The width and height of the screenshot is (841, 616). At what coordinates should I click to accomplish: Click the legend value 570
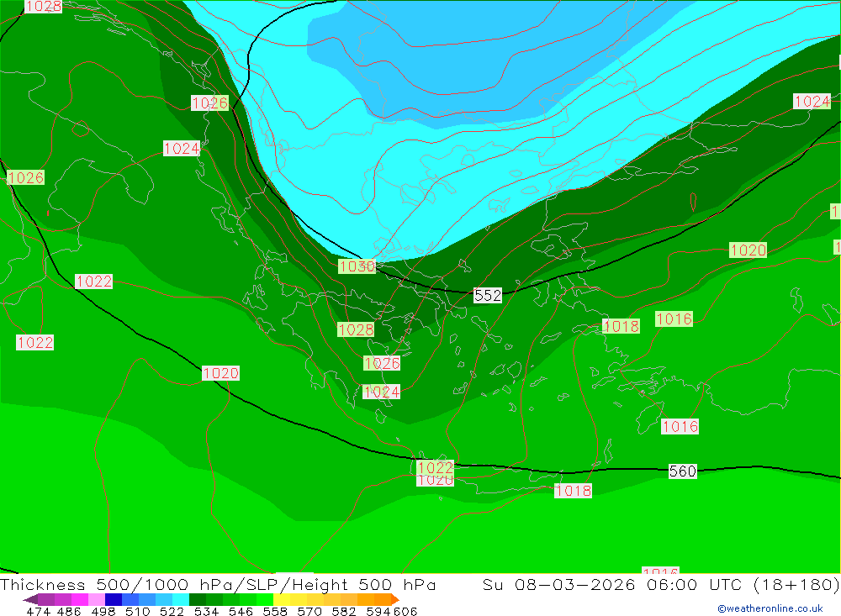point(309,611)
